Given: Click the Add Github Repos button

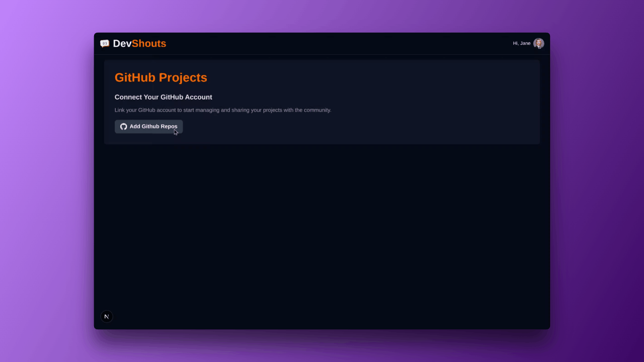Looking at the screenshot, I should 148,127.
